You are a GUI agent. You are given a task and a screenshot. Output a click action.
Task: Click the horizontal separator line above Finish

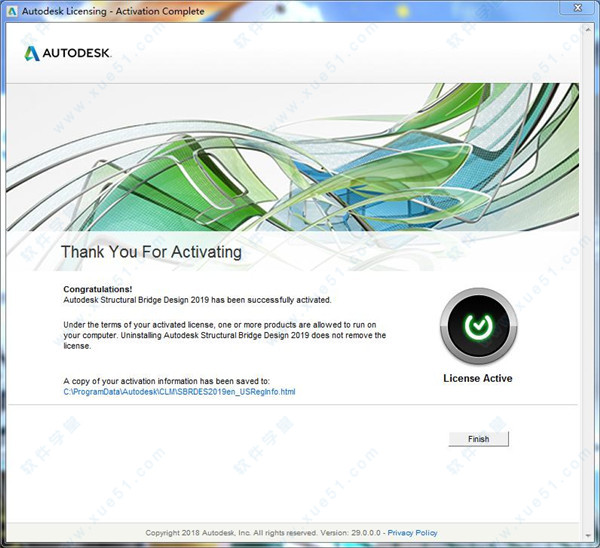(300, 405)
